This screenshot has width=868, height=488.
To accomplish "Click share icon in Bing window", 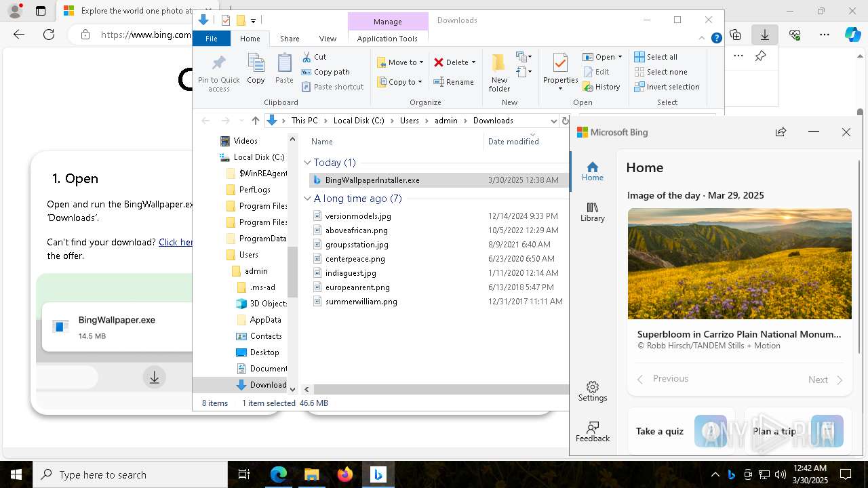I will click(x=781, y=132).
